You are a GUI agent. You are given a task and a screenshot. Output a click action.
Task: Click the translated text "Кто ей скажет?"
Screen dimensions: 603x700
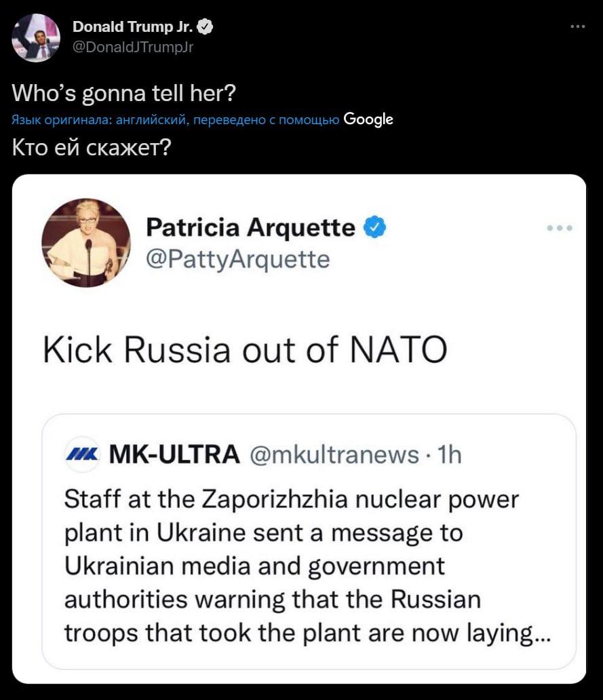tap(92, 147)
